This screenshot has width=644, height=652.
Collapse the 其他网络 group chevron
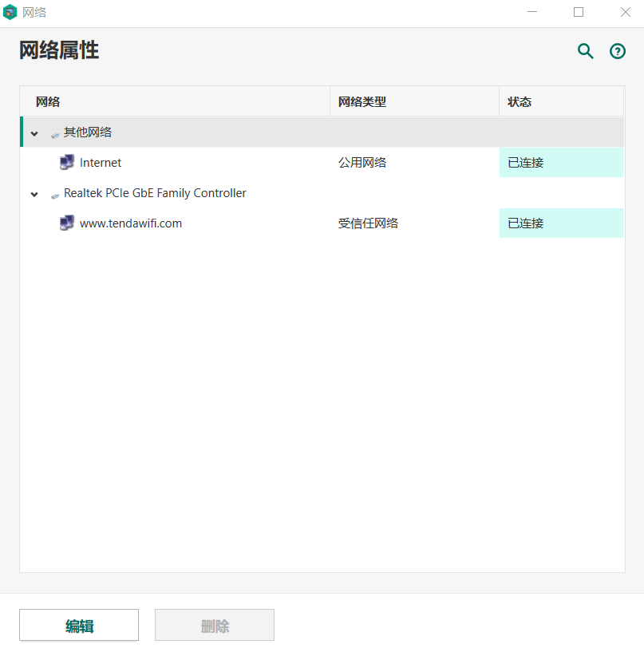tap(34, 133)
